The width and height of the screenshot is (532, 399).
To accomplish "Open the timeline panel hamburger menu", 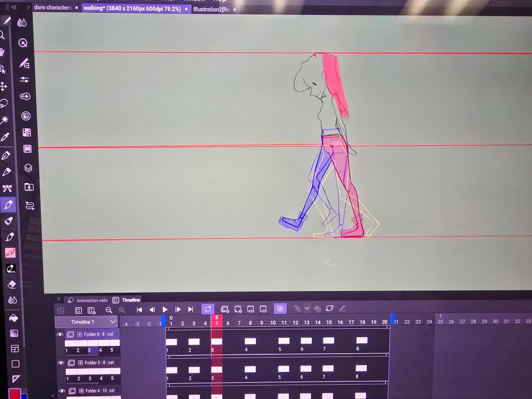I will 59,298.
